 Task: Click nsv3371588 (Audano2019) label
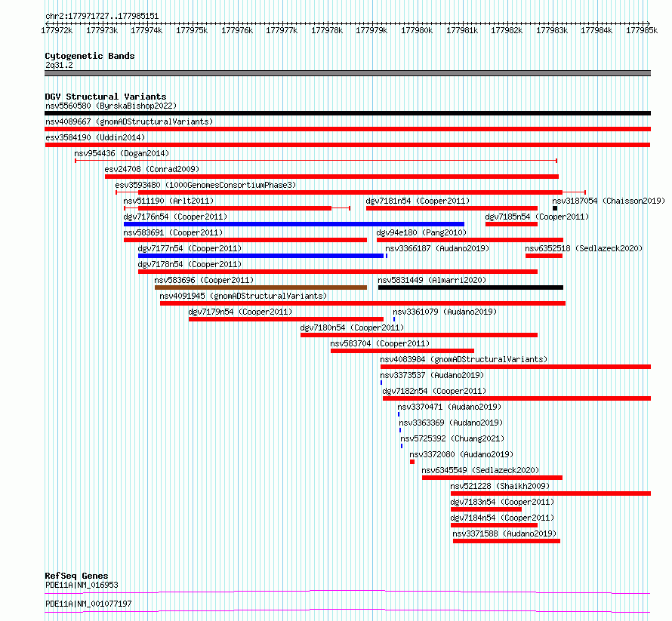tap(504, 533)
